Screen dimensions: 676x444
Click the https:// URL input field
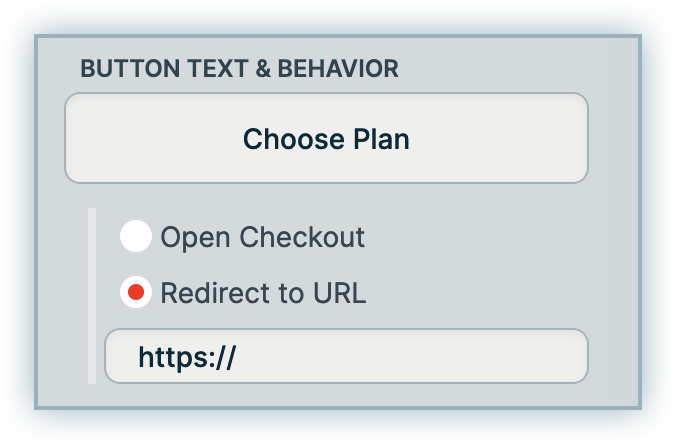point(346,356)
